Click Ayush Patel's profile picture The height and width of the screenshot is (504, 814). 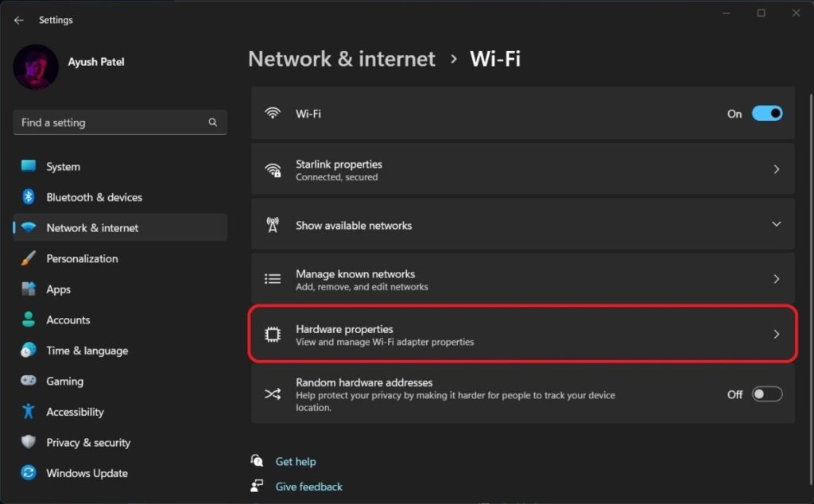tap(36, 68)
